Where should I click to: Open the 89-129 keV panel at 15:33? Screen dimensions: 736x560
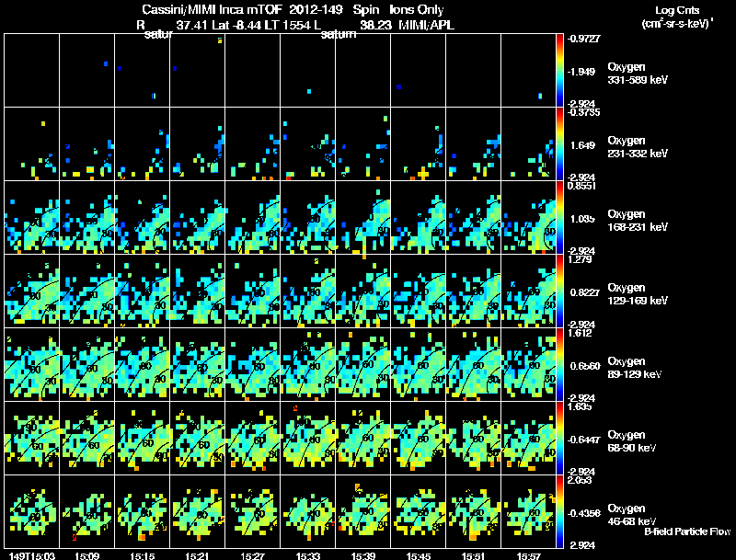[308, 364]
